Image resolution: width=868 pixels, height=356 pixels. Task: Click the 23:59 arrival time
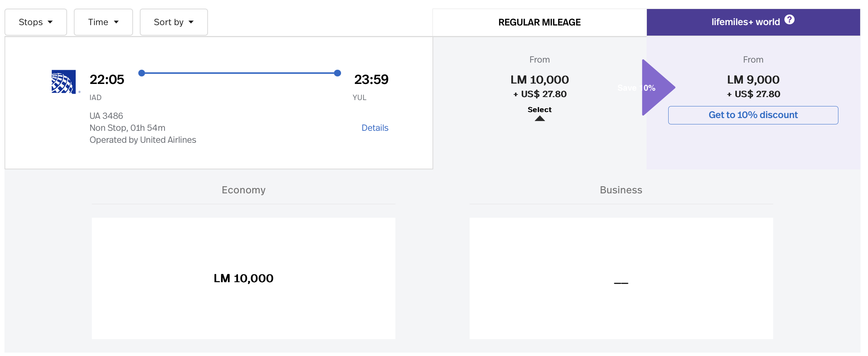371,79
